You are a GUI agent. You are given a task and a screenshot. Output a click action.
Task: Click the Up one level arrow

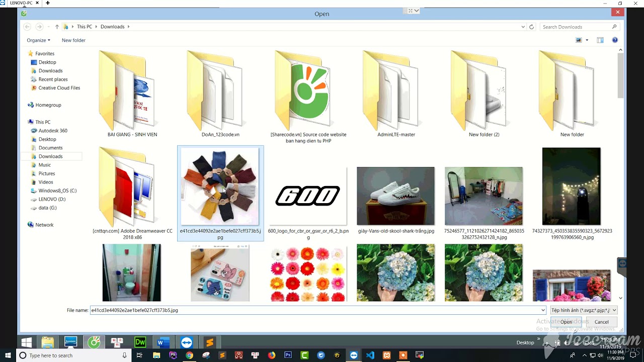tap(57, 27)
